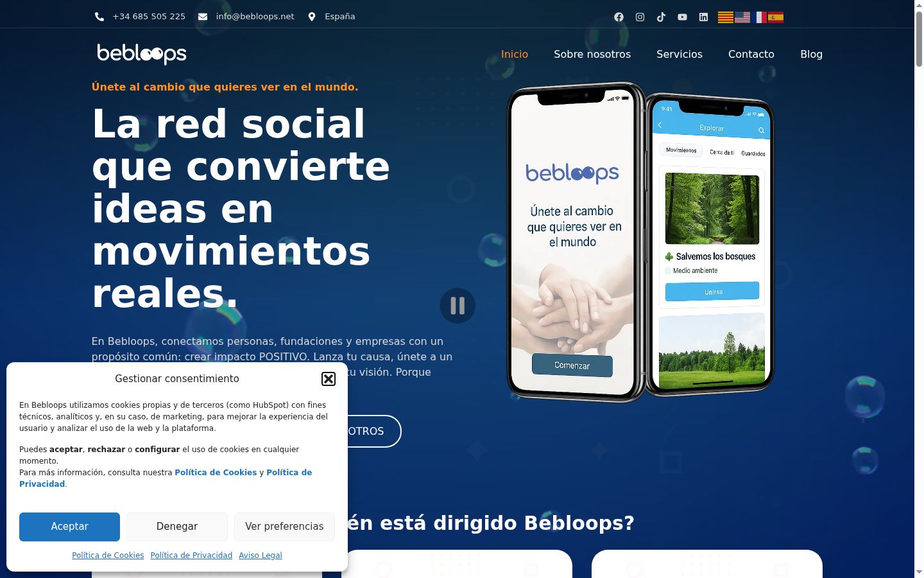Click the envelope email icon
Screen dimensions: 924x578
(x=203, y=17)
